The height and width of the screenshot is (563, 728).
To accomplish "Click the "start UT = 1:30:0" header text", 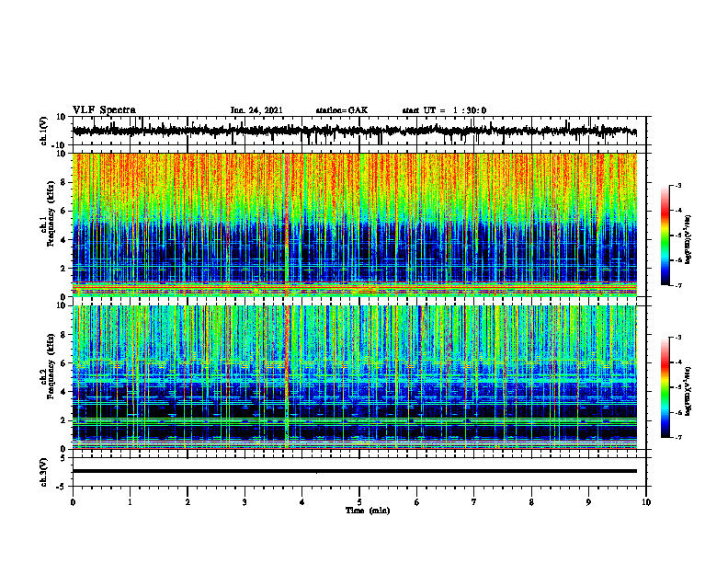I will click(x=444, y=110).
